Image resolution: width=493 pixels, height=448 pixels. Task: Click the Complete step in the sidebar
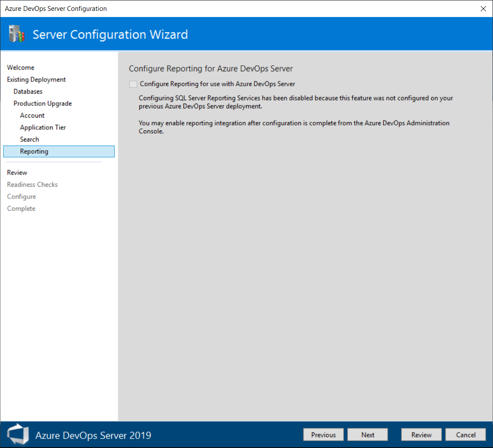[x=21, y=209]
